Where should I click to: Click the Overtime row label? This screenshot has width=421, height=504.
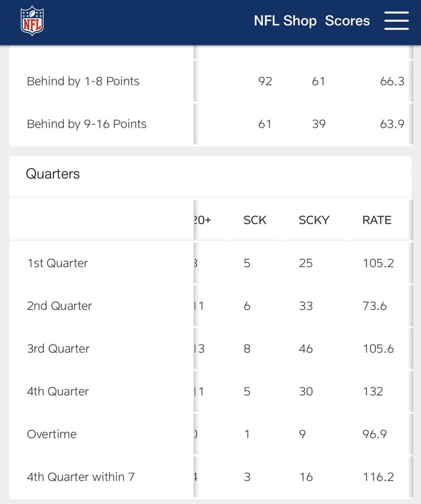point(52,434)
